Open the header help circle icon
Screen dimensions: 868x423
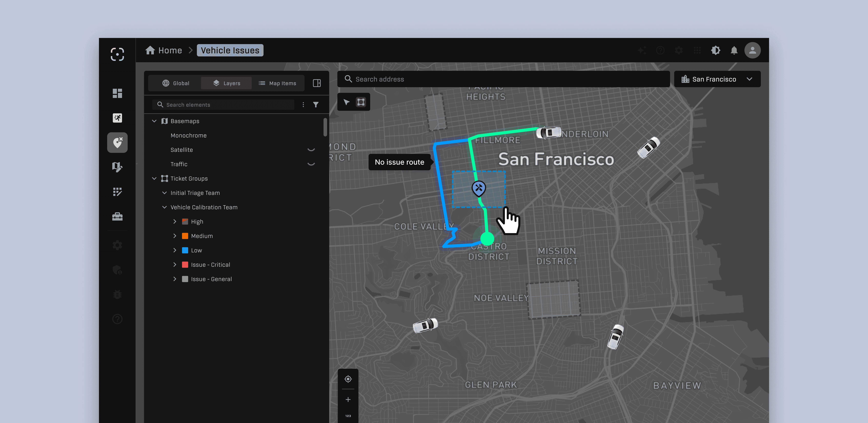[660, 51]
